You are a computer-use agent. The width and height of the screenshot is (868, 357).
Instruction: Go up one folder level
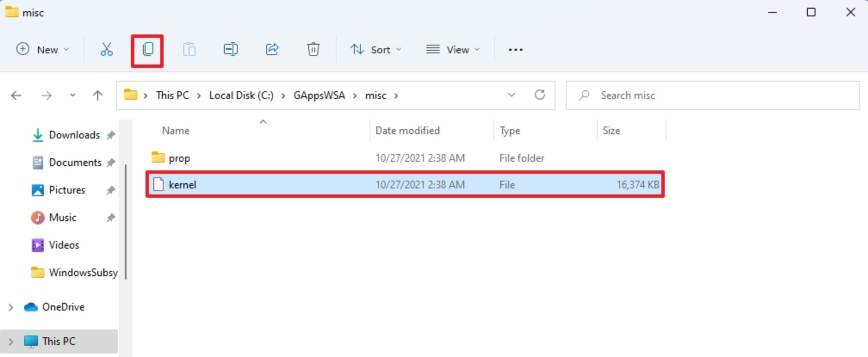[98, 95]
